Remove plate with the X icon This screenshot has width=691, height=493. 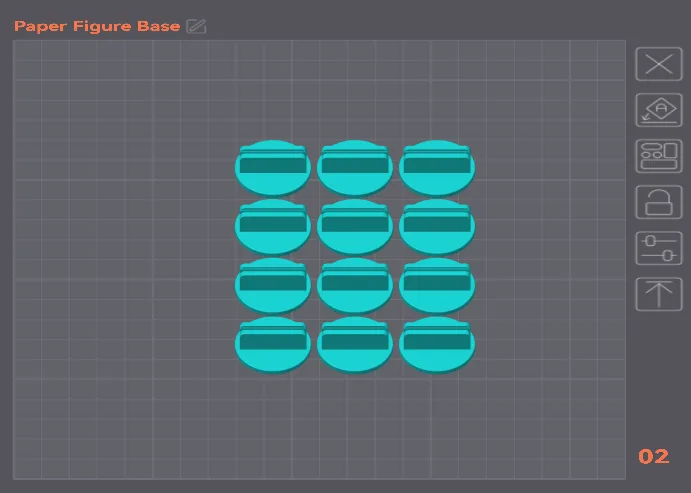(659, 64)
